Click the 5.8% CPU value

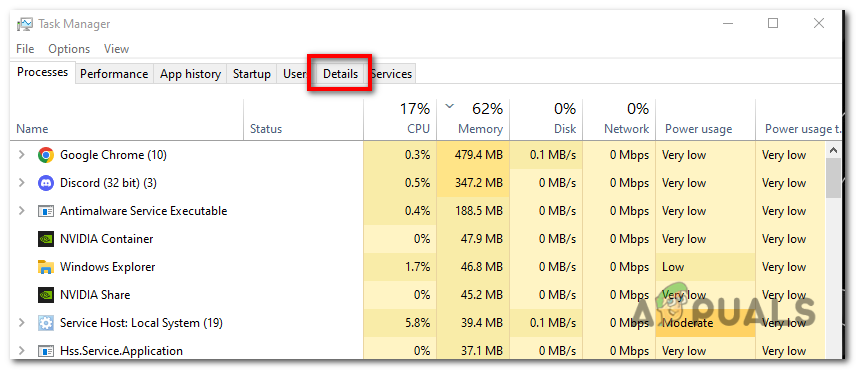pos(417,323)
